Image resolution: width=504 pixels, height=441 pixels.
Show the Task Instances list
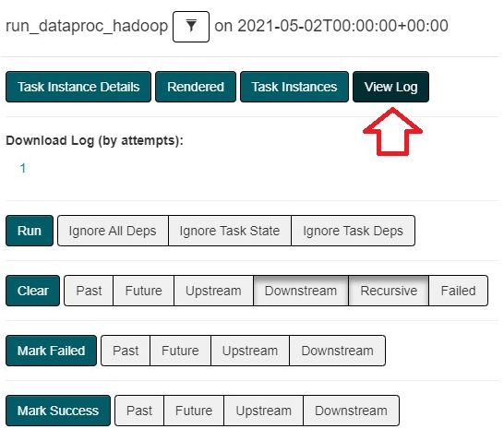[x=294, y=87]
